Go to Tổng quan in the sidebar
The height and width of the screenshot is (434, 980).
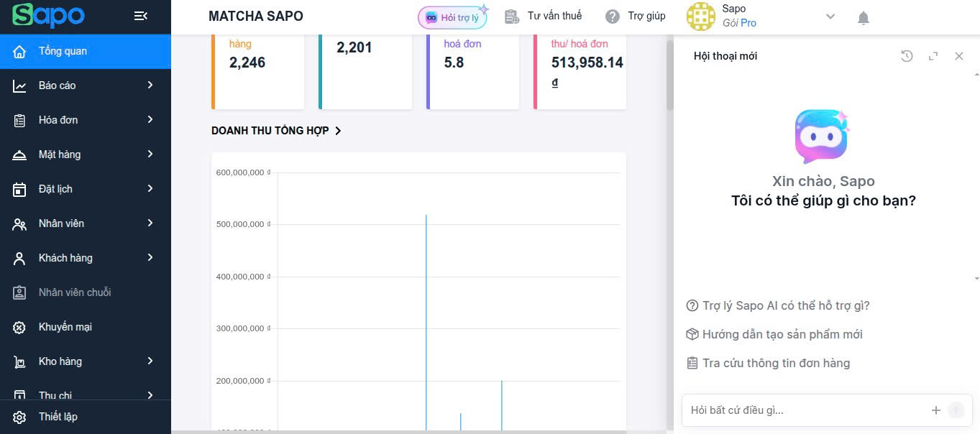86,51
